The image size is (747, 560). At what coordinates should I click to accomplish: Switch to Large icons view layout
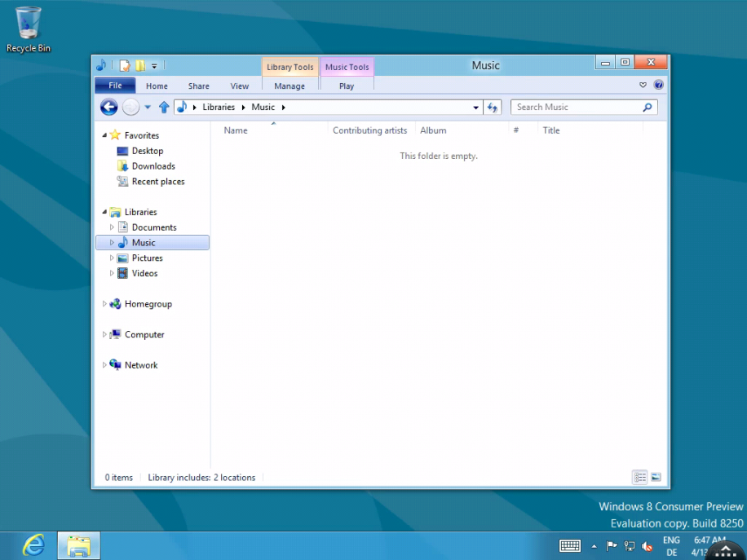point(656,477)
